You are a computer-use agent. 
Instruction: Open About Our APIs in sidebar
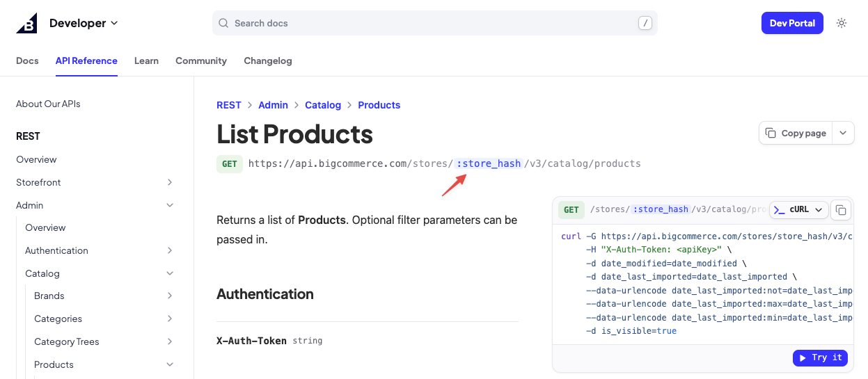[x=48, y=104]
